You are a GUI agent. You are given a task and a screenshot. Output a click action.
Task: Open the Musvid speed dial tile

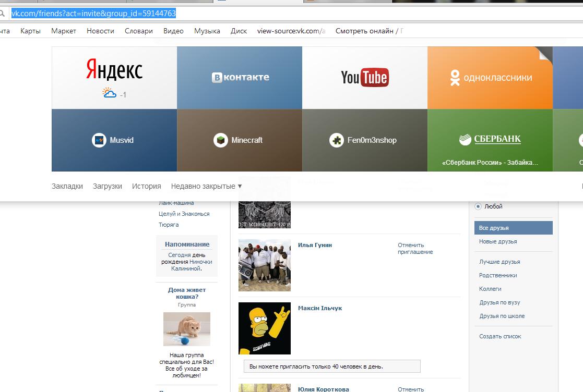pyautogui.click(x=114, y=140)
